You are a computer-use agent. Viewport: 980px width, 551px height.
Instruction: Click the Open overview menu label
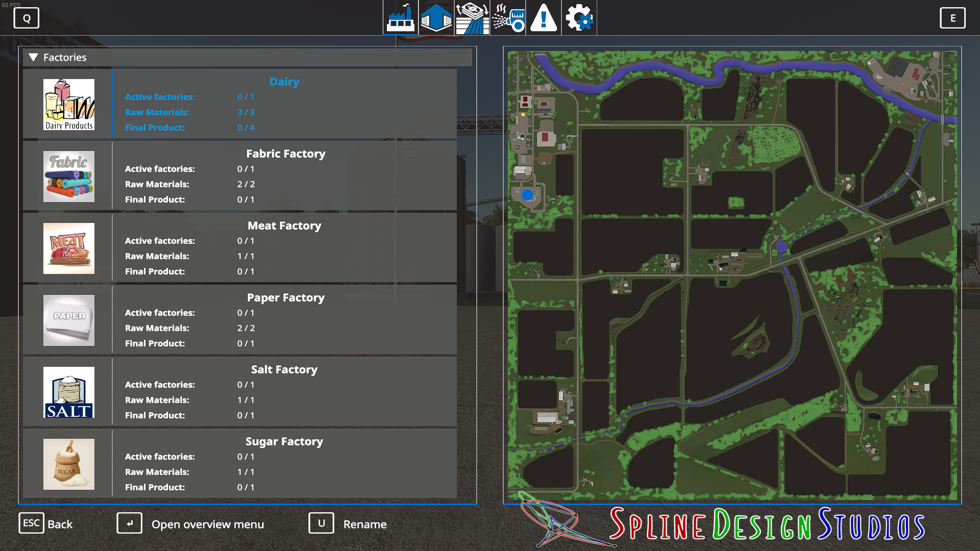208,524
